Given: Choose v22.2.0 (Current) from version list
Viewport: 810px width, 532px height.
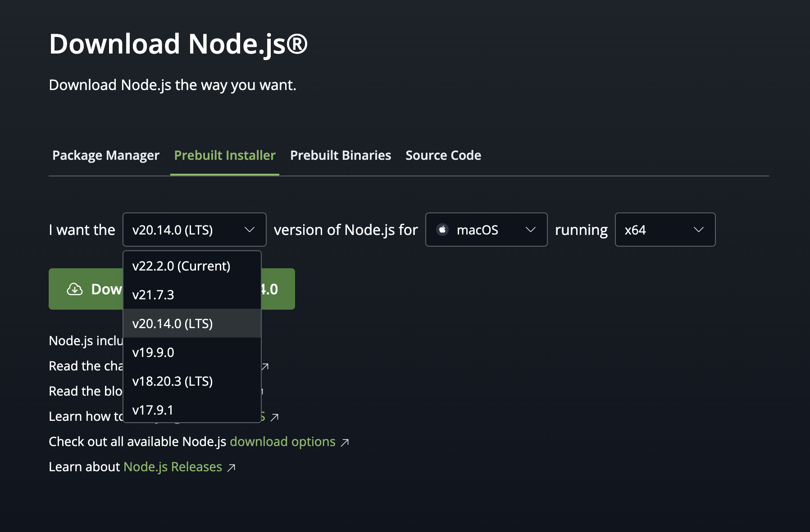Looking at the screenshot, I should tap(192, 266).
